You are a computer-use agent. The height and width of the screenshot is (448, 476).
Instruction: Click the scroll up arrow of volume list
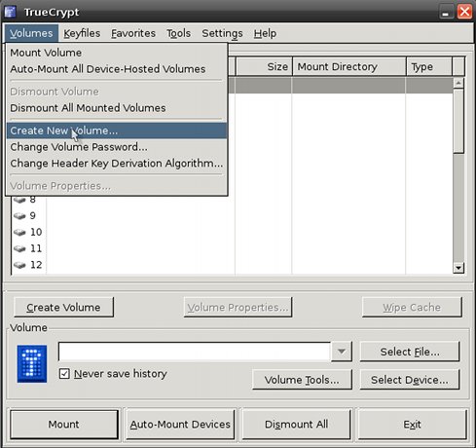click(x=458, y=83)
